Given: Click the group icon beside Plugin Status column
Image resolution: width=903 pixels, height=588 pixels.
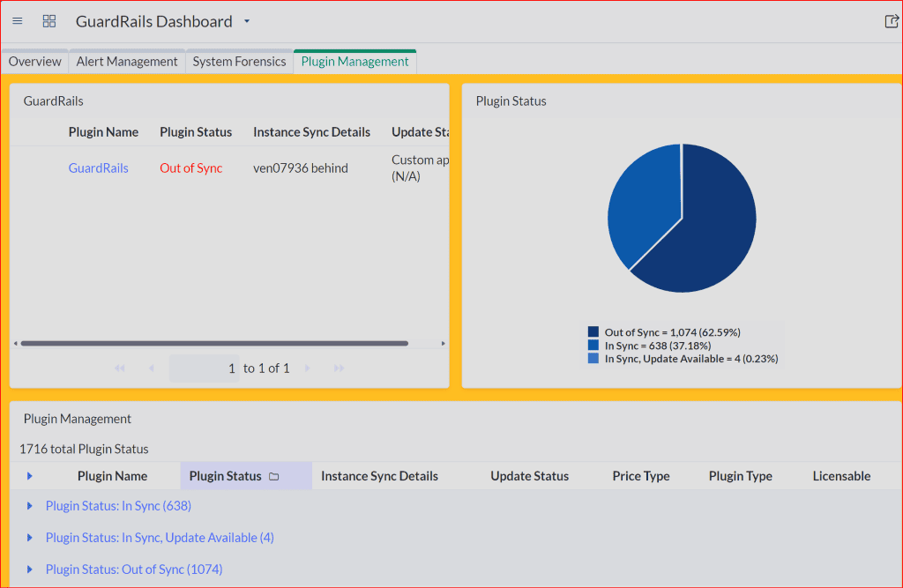Looking at the screenshot, I should tap(274, 476).
